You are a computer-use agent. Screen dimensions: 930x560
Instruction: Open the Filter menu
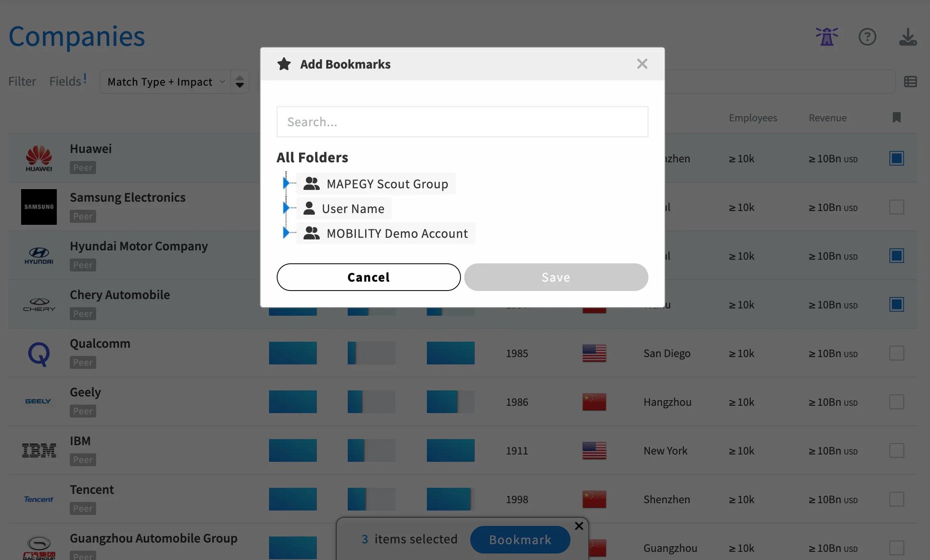tap(22, 81)
